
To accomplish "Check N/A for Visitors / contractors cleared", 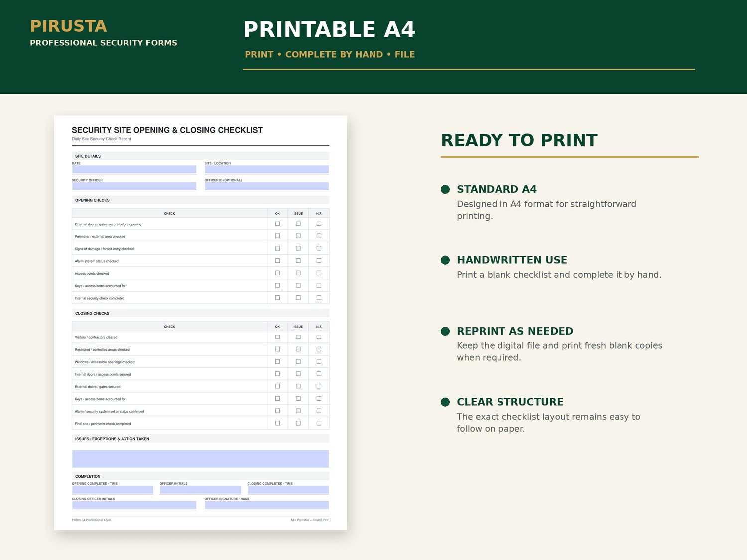I will [319, 337].
